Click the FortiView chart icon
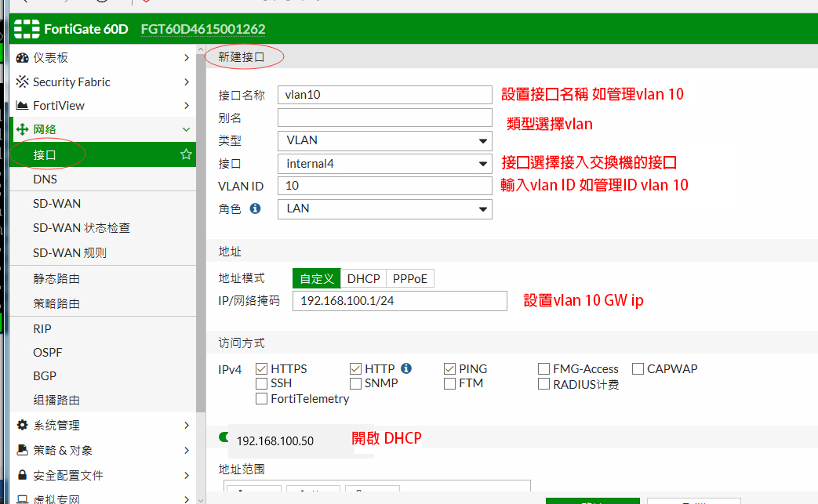 click(22, 105)
